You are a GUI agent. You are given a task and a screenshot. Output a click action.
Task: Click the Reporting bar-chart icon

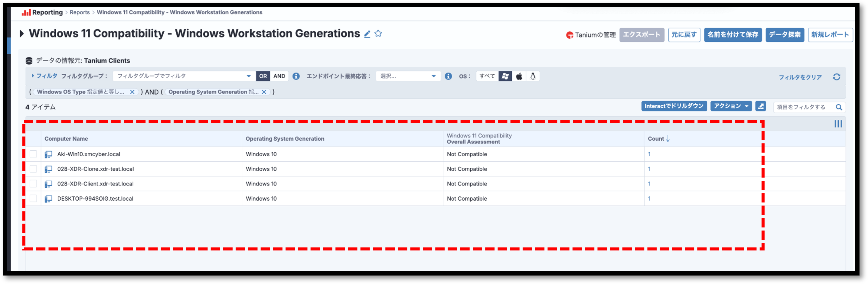[x=26, y=12]
